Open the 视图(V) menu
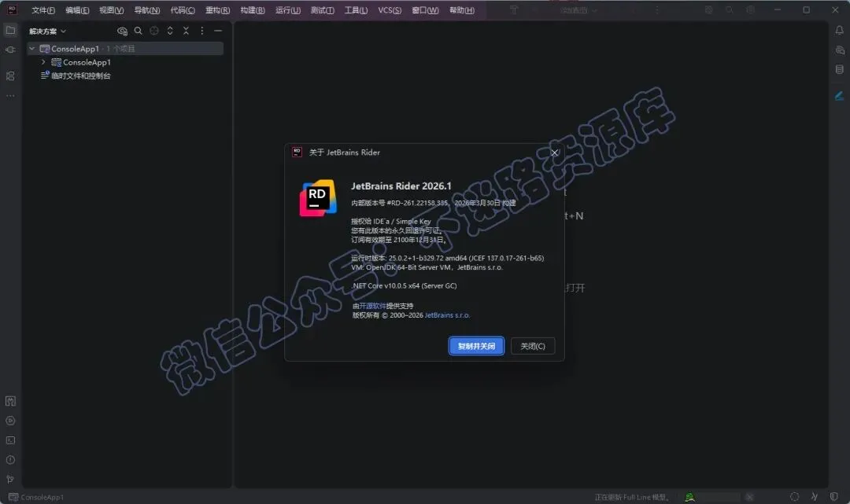Screen dimensions: 850x504 point(111,10)
